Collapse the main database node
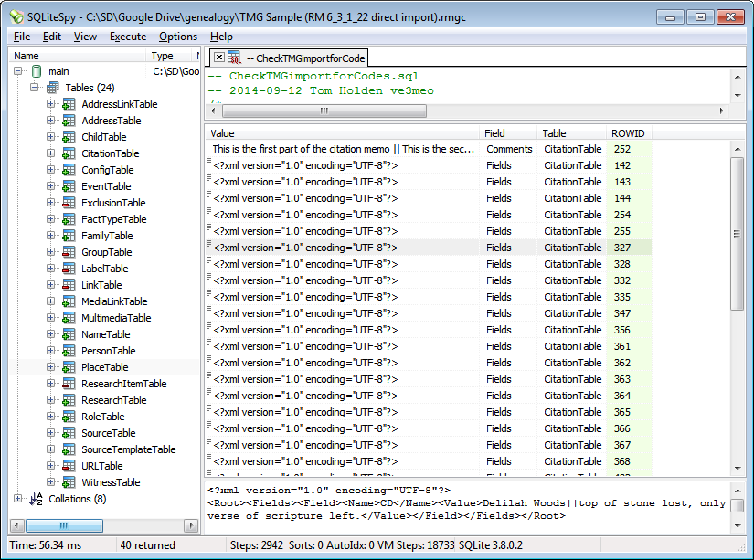 (x=17, y=71)
